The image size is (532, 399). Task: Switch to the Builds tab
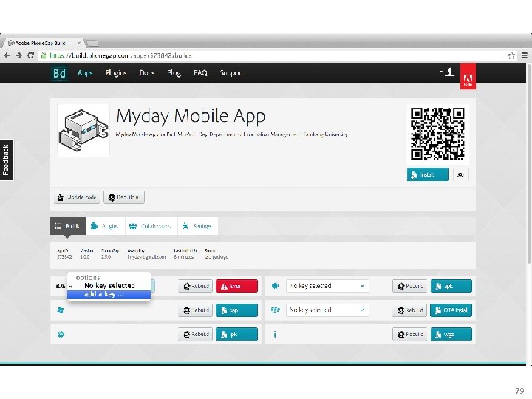(x=68, y=226)
